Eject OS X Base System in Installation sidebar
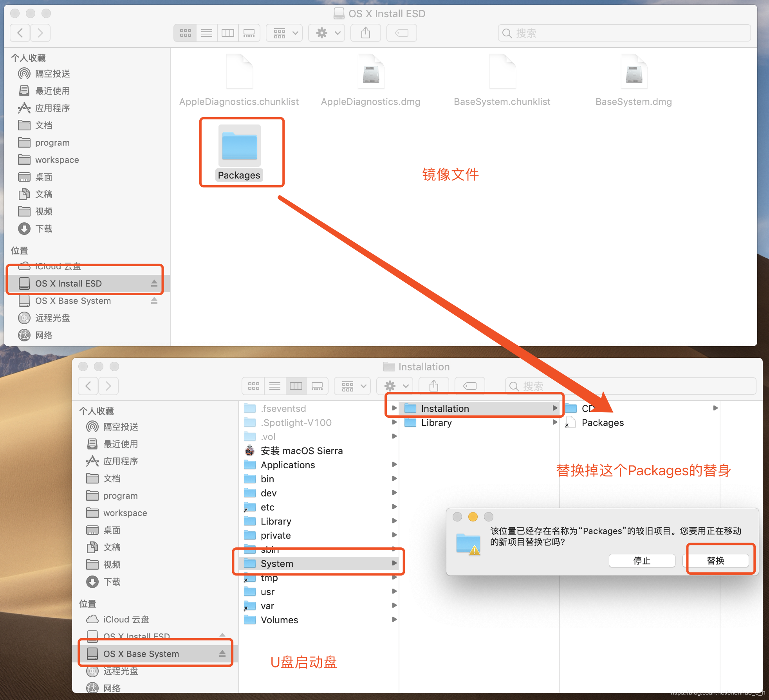The image size is (769, 700). tap(222, 653)
